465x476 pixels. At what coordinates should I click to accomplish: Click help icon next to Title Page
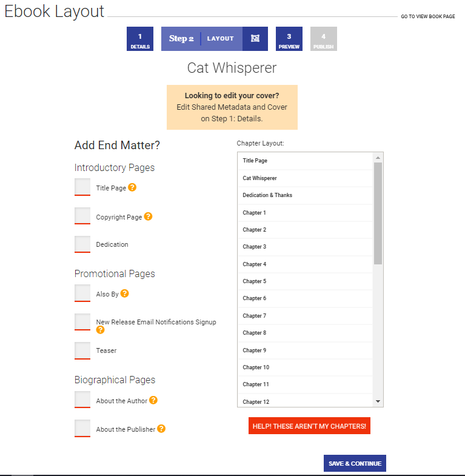(132, 187)
